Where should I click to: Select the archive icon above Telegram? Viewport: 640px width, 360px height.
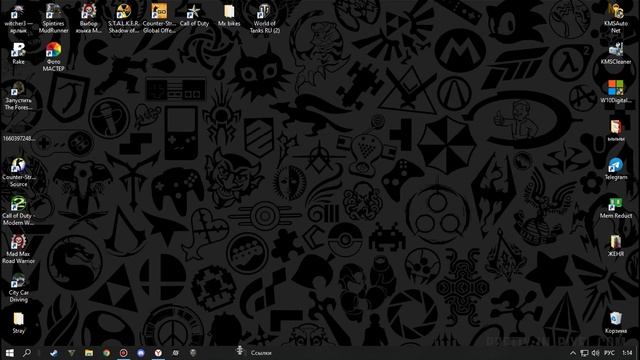[616, 127]
